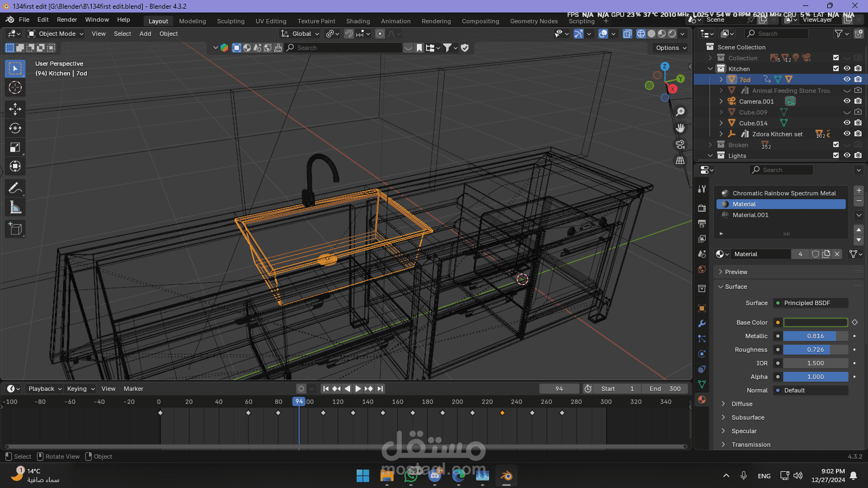The width and height of the screenshot is (868, 488).
Task: Toggle the camera view icon
Action: coord(680,144)
